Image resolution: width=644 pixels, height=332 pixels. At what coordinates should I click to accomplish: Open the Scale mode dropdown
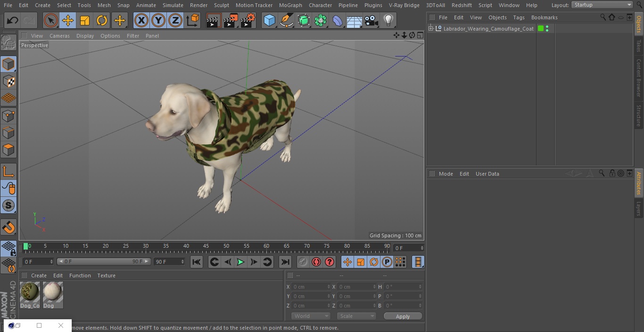[x=356, y=316]
